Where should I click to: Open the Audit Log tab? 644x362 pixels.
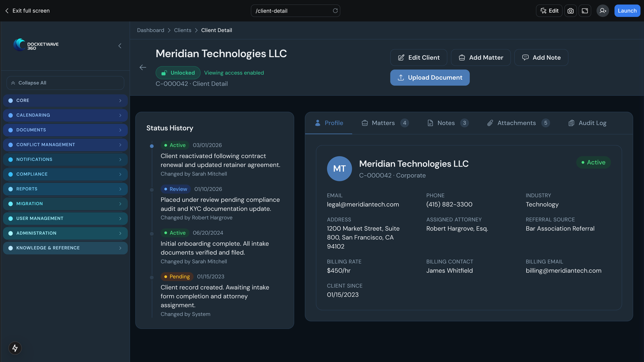[587, 123]
